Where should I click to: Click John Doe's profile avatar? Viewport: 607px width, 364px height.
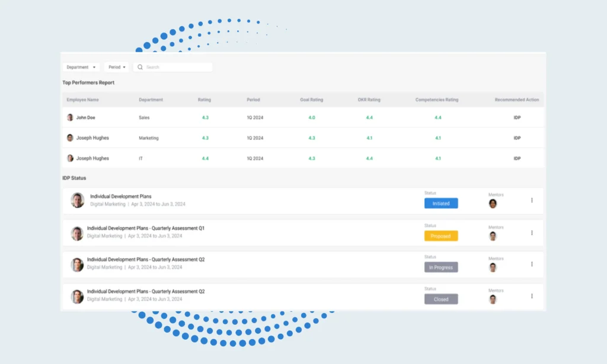[x=70, y=117]
